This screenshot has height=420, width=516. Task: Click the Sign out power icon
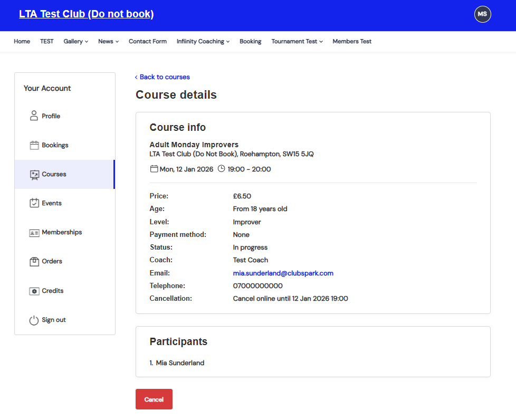point(34,320)
